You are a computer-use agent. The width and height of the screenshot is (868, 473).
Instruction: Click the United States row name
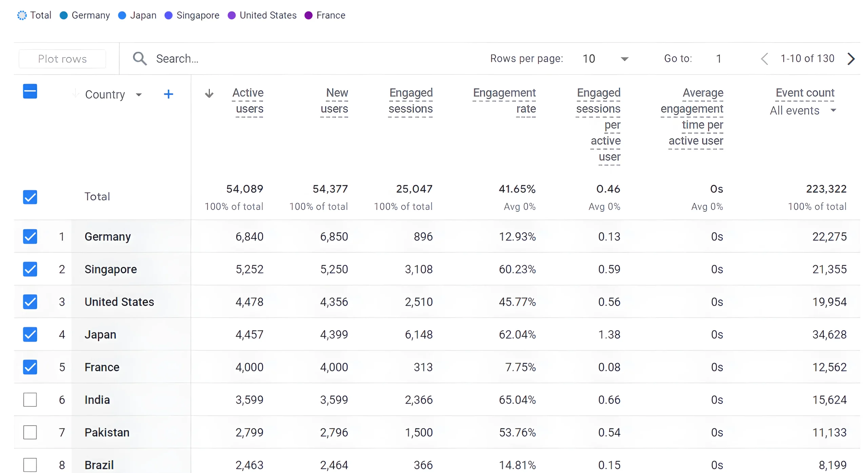[119, 302]
